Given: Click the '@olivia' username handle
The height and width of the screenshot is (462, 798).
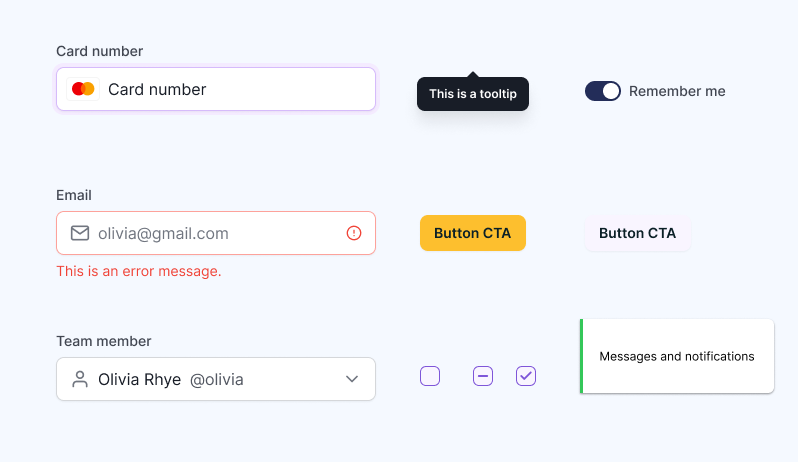Looking at the screenshot, I should pyautogui.click(x=216, y=380).
